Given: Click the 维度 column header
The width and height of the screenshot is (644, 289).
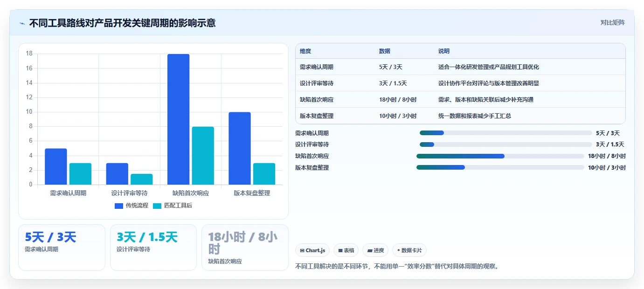Looking at the screenshot, I should pos(305,51).
